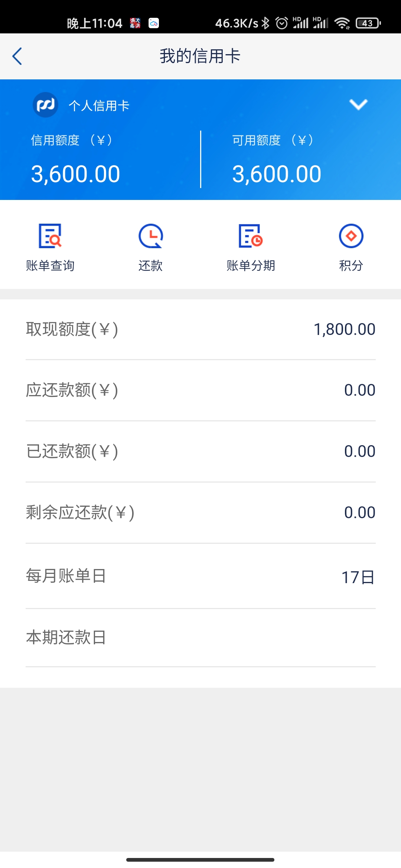This screenshot has width=401, height=868.
Task: Tap the SPD bank logo icon
Action: pyautogui.click(x=45, y=105)
